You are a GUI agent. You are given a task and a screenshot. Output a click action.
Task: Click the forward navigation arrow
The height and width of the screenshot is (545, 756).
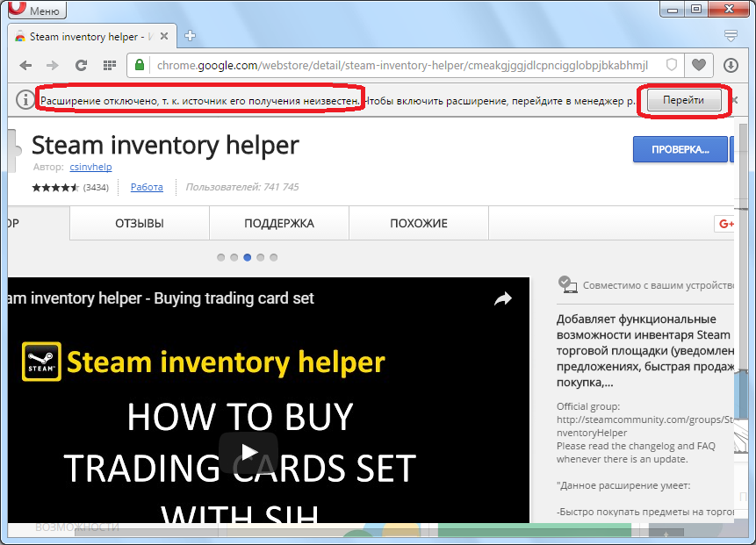tap(53, 65)
